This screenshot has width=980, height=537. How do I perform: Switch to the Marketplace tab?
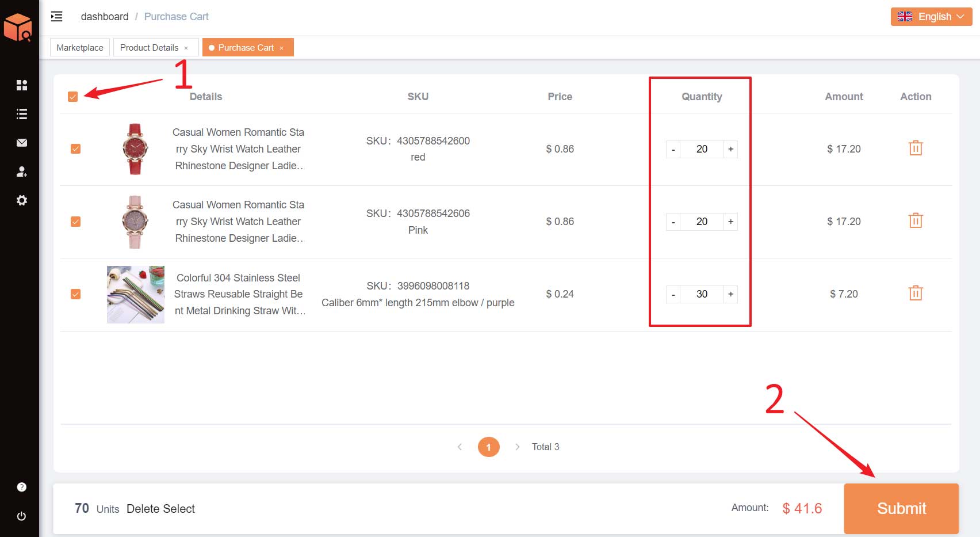80,48
